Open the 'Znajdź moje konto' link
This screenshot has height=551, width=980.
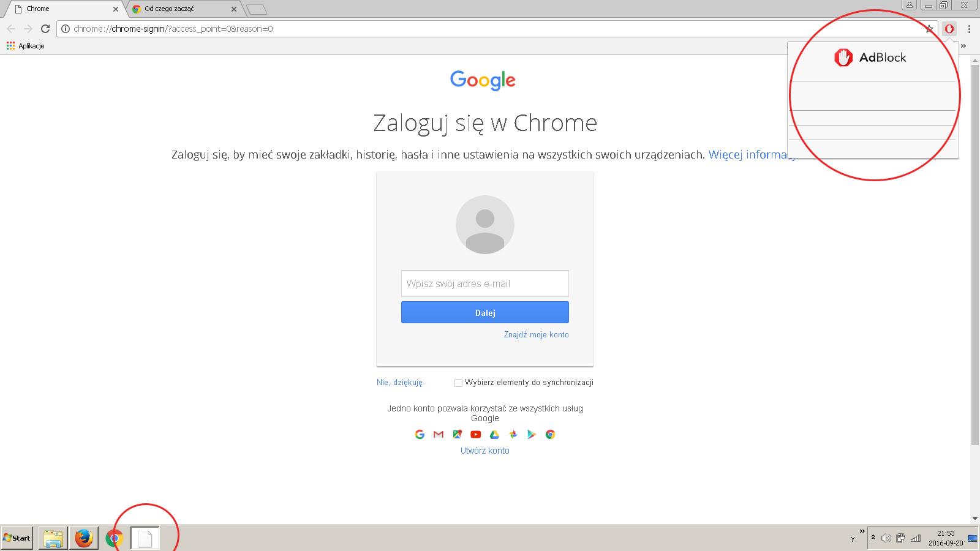click(x=537, y=335)
